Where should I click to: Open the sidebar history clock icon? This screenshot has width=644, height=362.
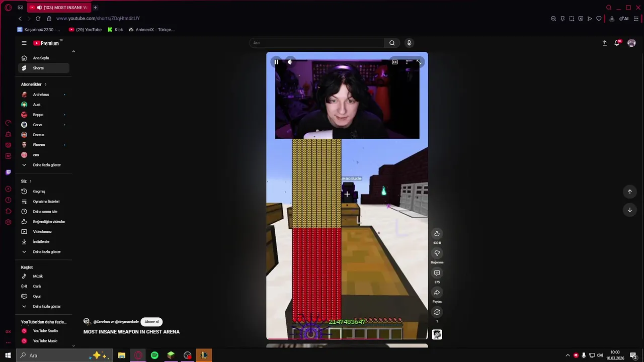click(8, 200)
